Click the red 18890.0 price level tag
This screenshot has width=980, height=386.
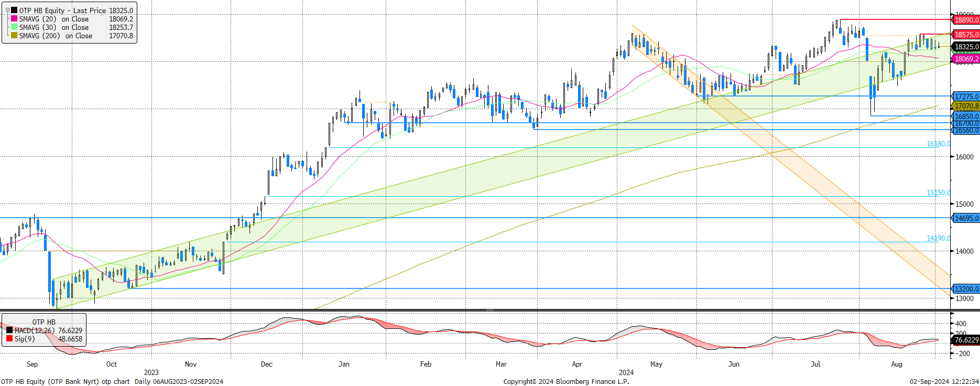[966, 20]
